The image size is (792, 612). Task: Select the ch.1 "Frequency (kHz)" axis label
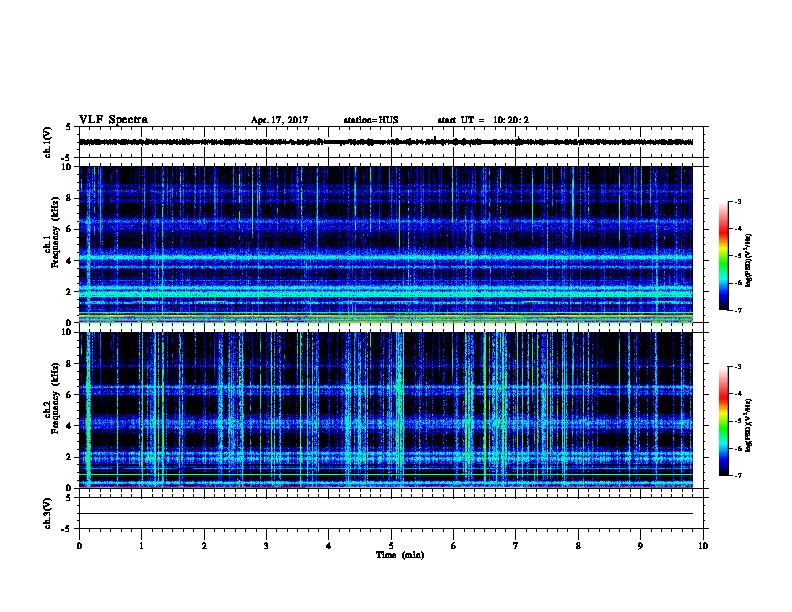coord(55,232)
